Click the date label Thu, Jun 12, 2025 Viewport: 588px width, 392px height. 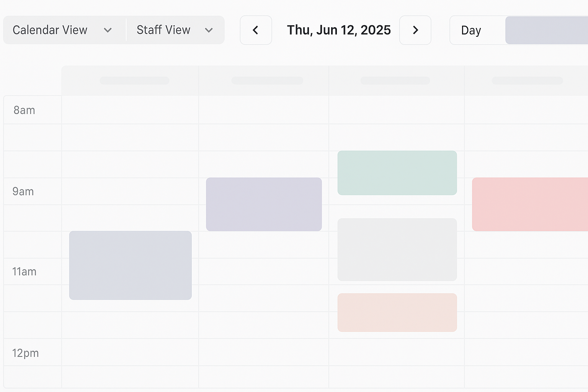point(339,30)
